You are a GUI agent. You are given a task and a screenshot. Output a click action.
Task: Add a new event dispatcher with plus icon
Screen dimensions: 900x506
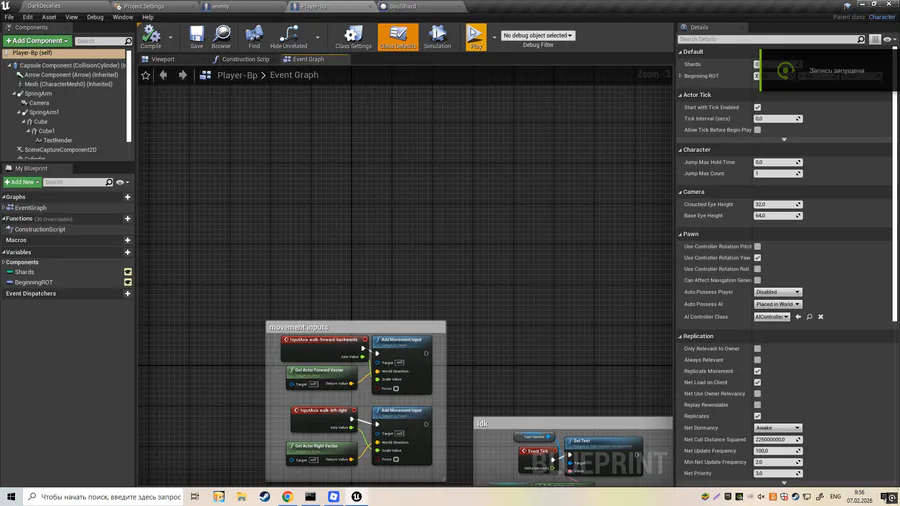pyautogui.click(x=127, y=294)
